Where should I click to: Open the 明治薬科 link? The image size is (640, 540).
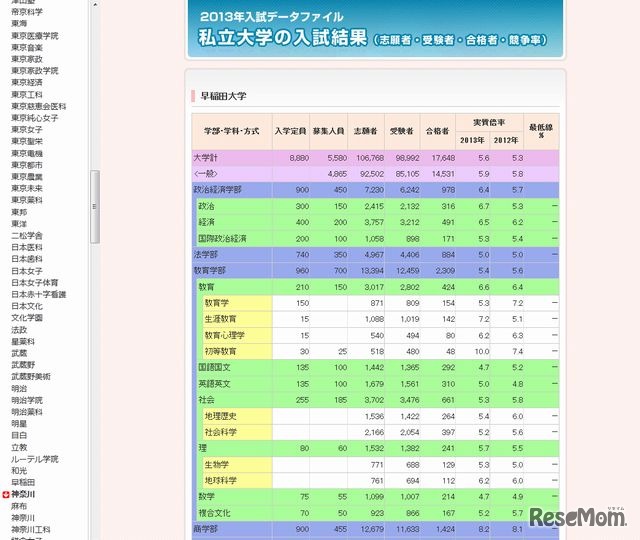pyautogui.click(x=27, y=412)
